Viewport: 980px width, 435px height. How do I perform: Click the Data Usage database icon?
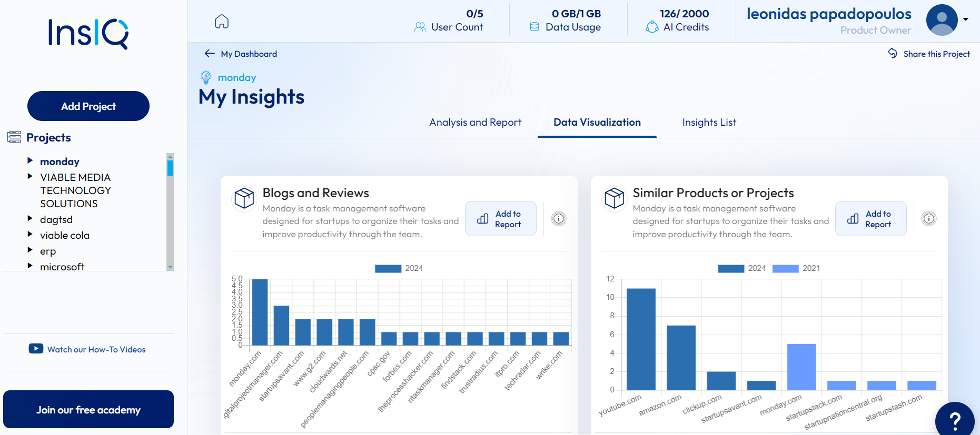click(x=534, y=27)
